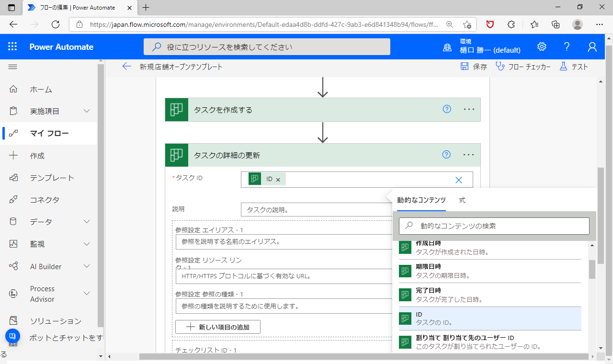Click the テスト button

tap(573, 67)
